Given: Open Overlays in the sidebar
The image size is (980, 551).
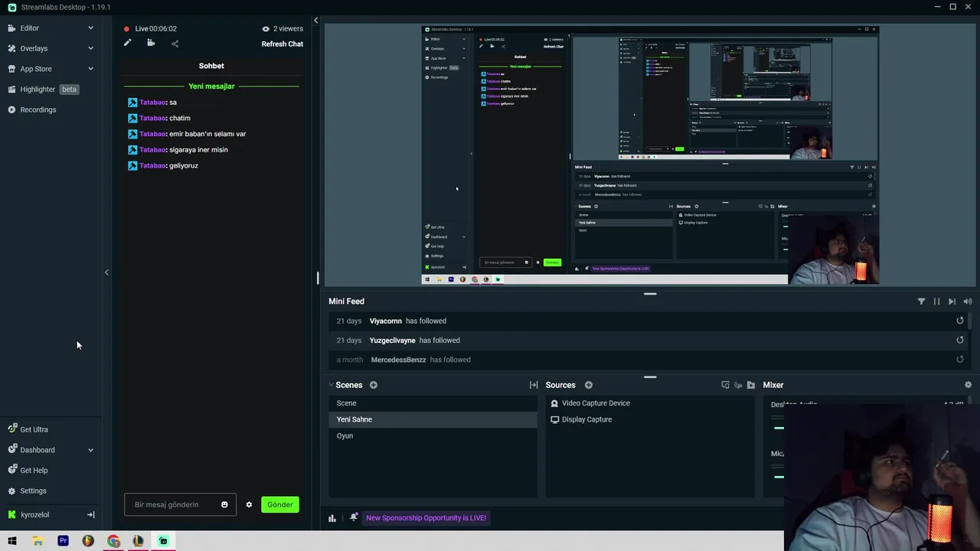Looking at the screenshot, I should [34, 48].
